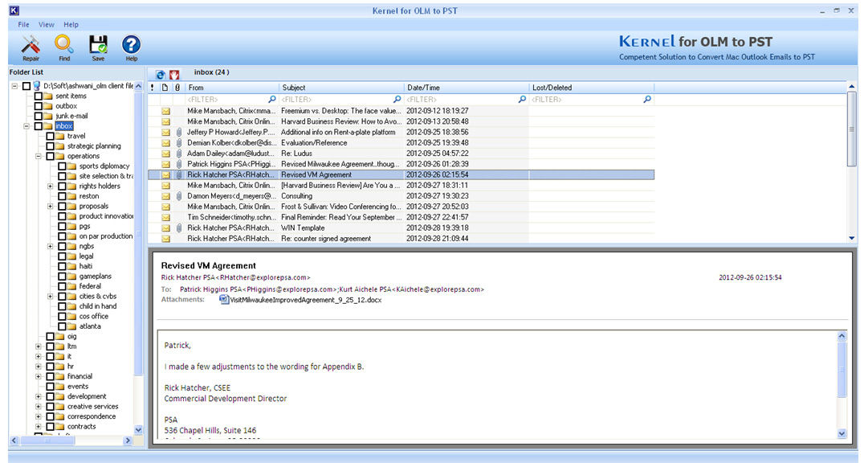Click the message body scrollbar thumb
The width and height of the screenshot is (868, 463).
[x=842, y=369]
